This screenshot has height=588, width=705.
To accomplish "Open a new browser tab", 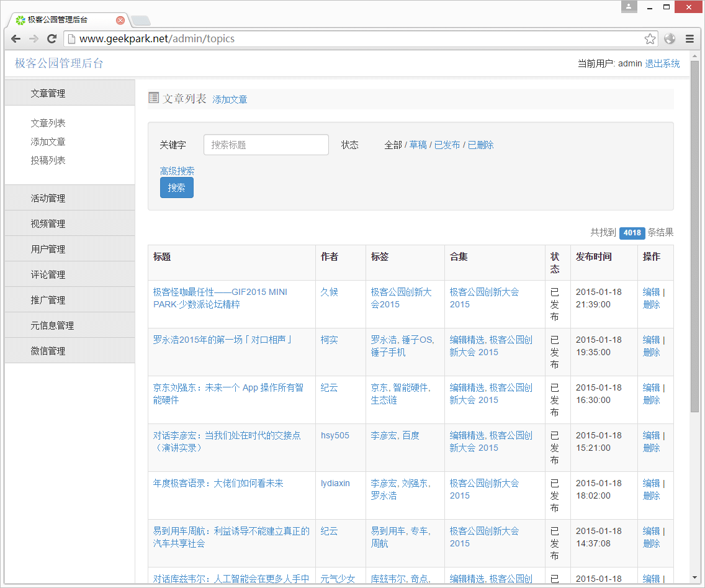I will point(141,20).
